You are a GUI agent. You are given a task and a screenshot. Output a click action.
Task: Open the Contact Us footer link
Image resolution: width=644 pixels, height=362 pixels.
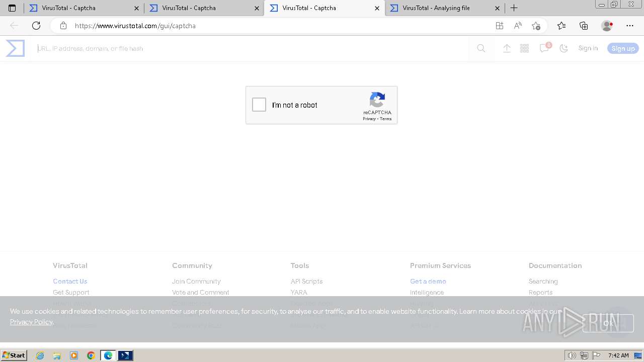click(70, 281)
